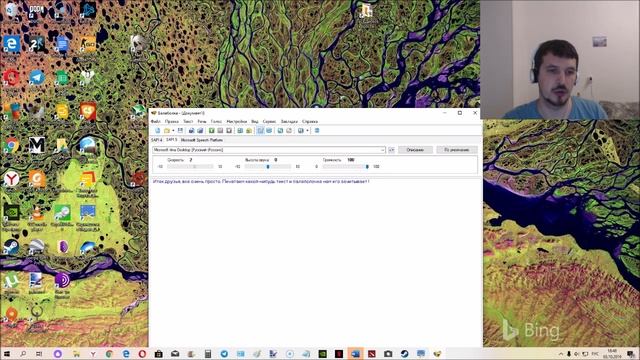Open the Голос menu
This screenshot has height=360, width=640.
pyautogui.click(x=216, y=122)
